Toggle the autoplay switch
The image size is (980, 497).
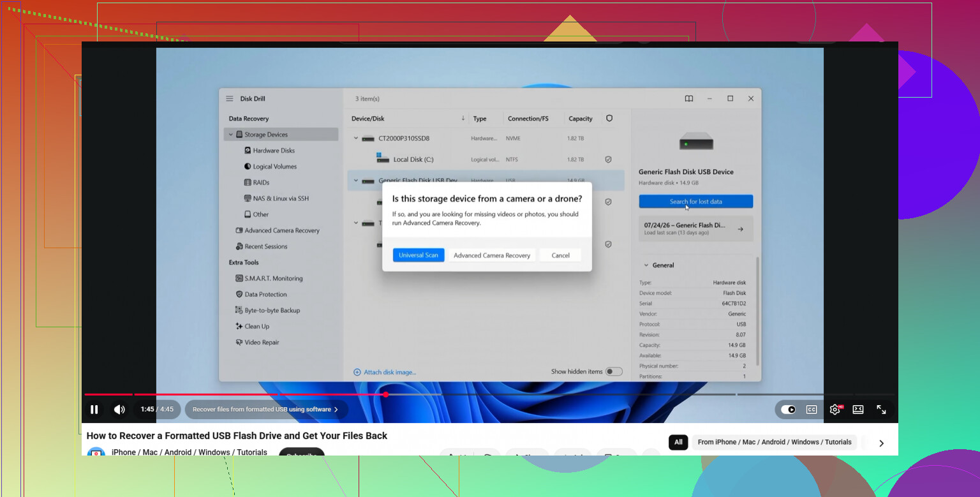[789, 410]
